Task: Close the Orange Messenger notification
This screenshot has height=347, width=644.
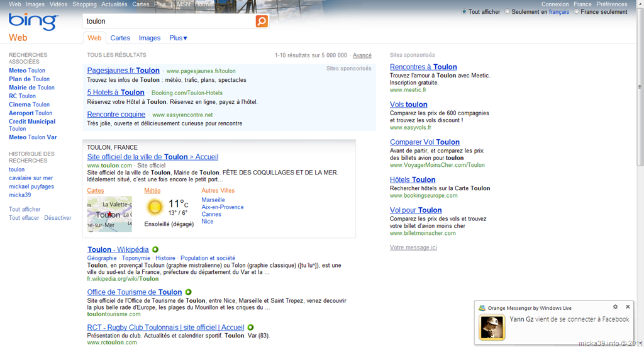Action: tap(628, 307)
